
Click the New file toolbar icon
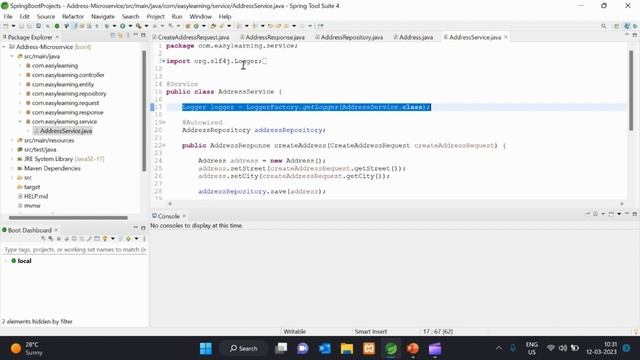6,26
